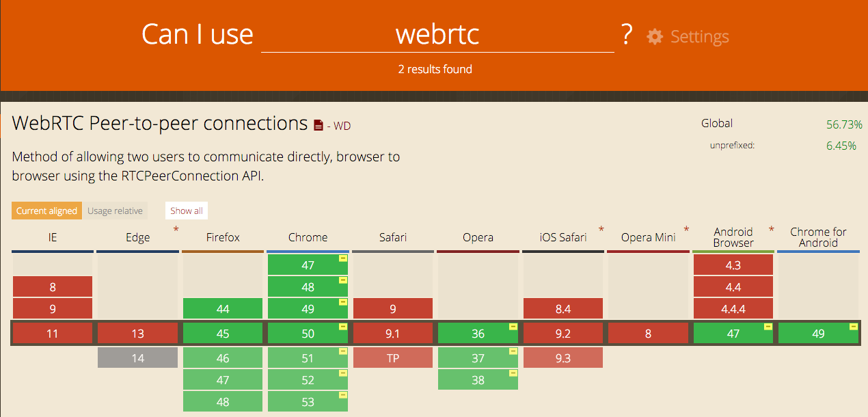Click the Edge column red asterisk note
Image resolution: width=868 pixels, height=417 pixels.
point(176,230)
